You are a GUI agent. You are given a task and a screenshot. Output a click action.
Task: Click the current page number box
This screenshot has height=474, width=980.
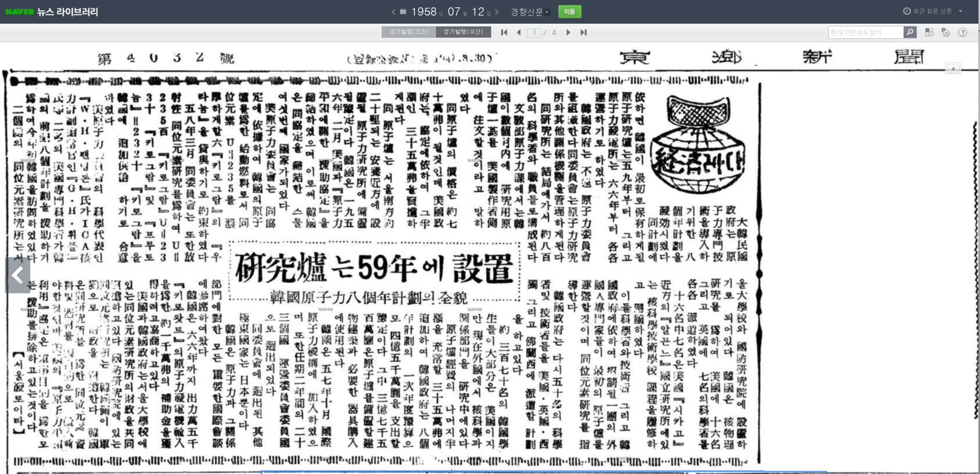[534, 33]
